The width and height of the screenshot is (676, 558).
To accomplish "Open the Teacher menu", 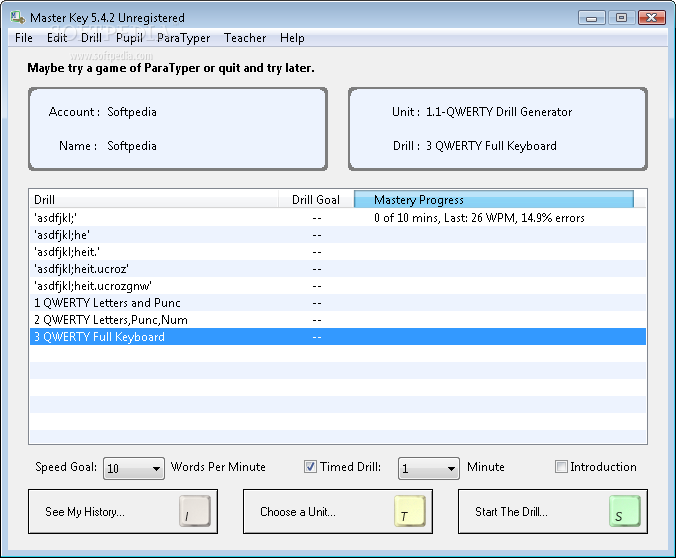I will tap(245, 38).
